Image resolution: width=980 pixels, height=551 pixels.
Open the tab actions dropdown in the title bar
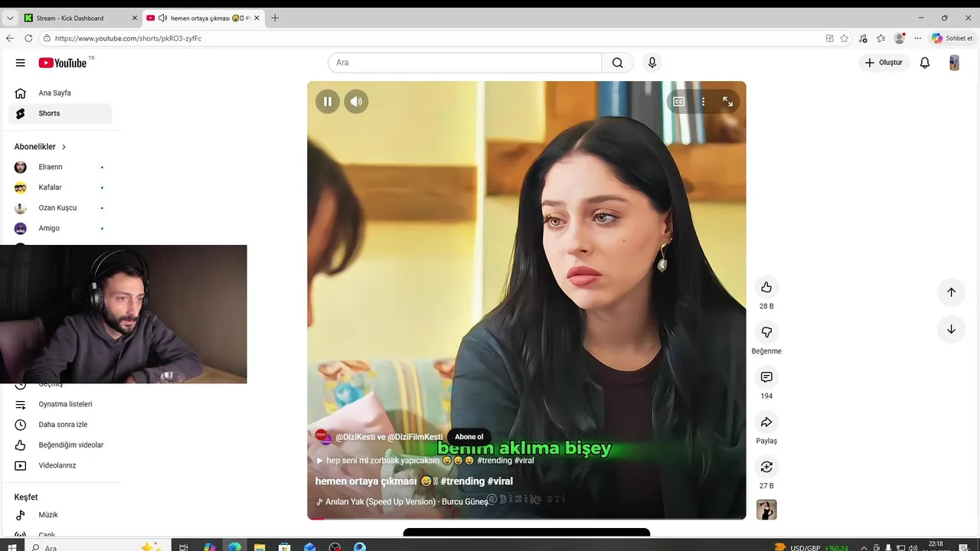point(10,18)
